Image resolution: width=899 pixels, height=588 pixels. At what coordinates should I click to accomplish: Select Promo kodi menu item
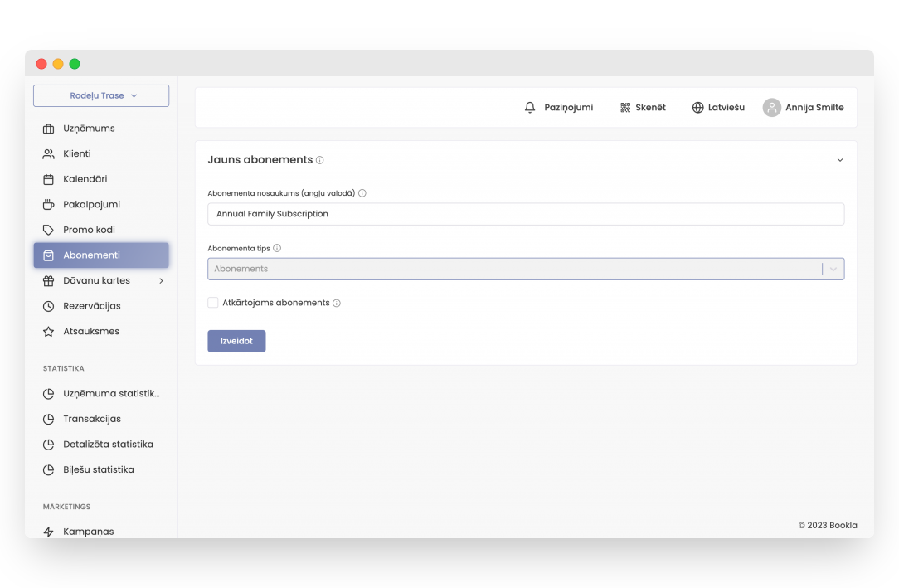pyautogui.click(x=89, y=230)
